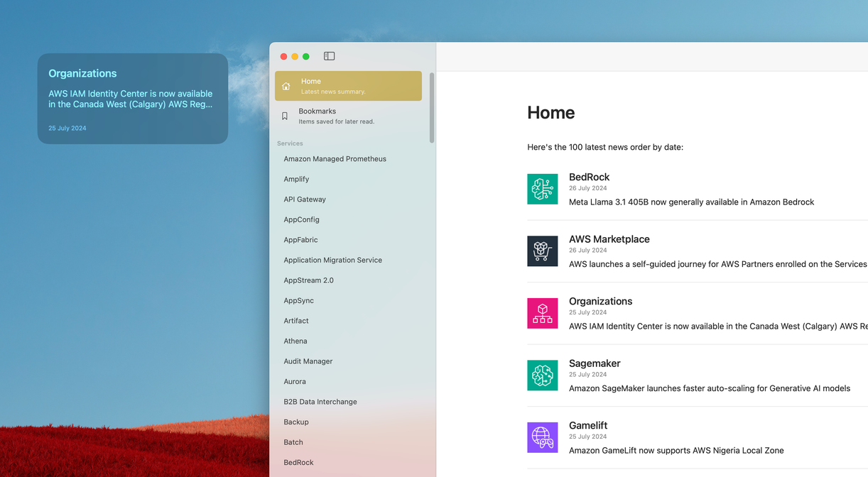Open API Gateway service news
Image resolution: width=868 pixels, height=477 pixels.
point(305,199)
